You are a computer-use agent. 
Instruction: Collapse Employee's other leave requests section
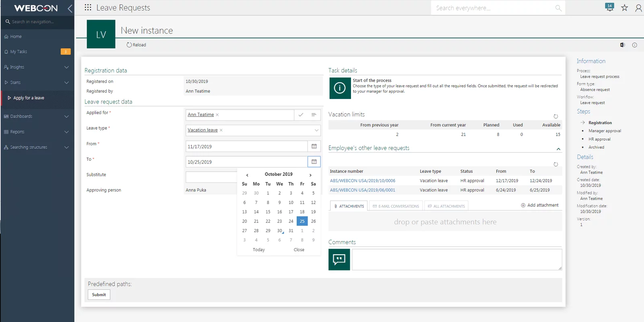(558, 149)
